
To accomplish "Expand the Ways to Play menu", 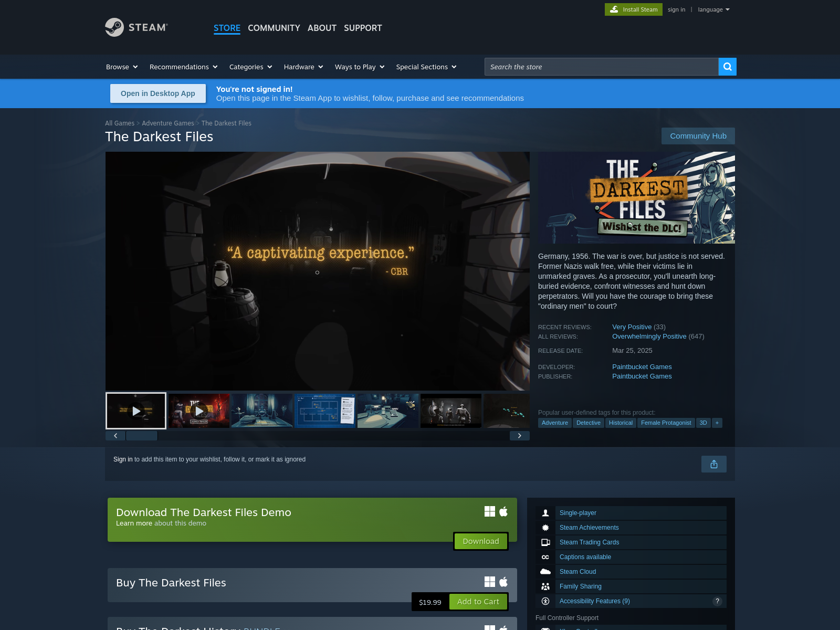I will tap(360, 67).
